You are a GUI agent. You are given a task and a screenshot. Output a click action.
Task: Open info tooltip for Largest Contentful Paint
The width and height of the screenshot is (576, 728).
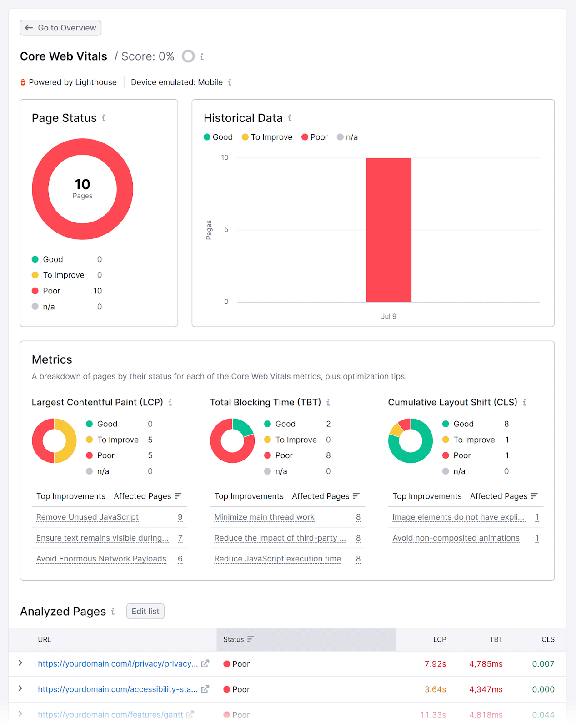(170, 402)
